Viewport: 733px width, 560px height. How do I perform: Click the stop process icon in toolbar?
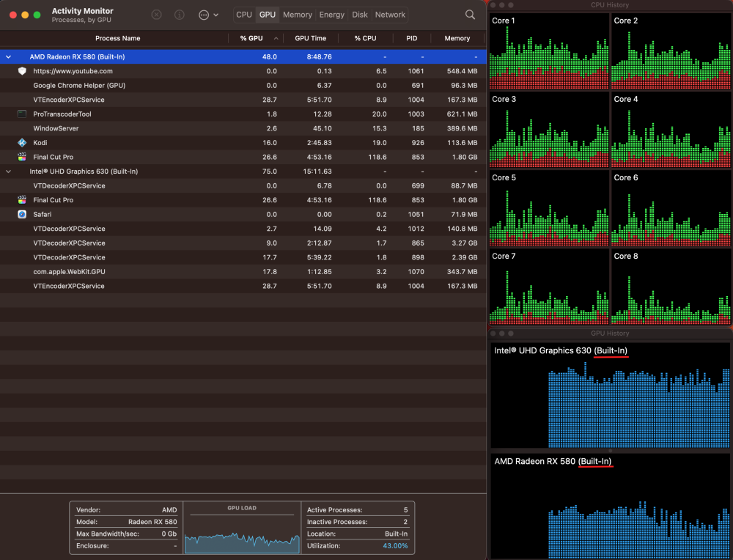pos(157,15)
